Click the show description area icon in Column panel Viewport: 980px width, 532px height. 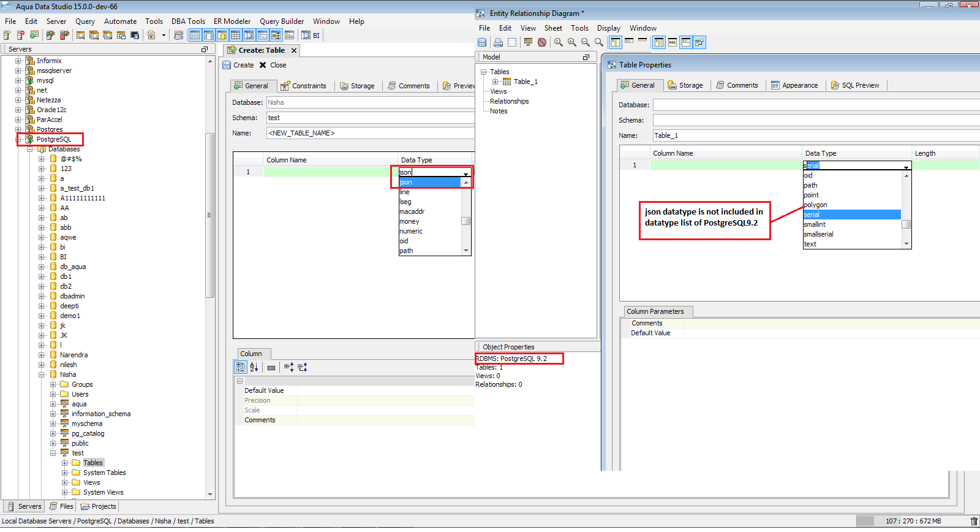pyautogui.click(x=271, y=368)
